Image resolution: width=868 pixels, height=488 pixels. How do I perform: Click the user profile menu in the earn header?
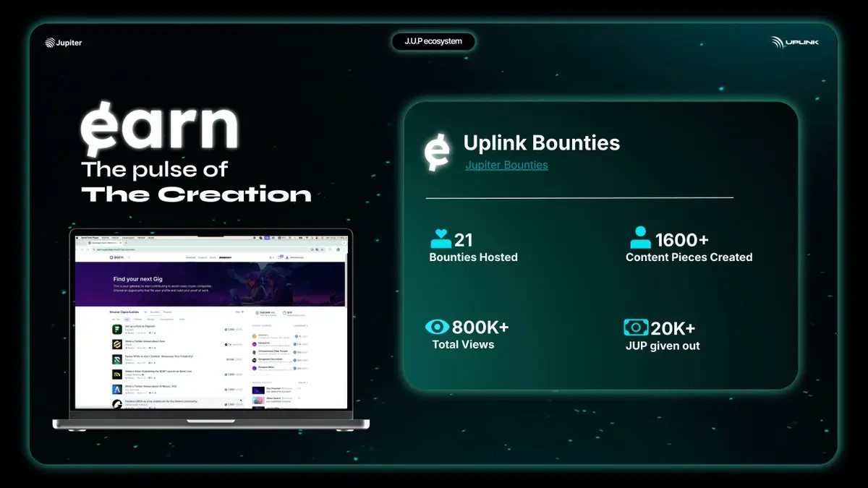pyautogui.click(x=297, y=257)
